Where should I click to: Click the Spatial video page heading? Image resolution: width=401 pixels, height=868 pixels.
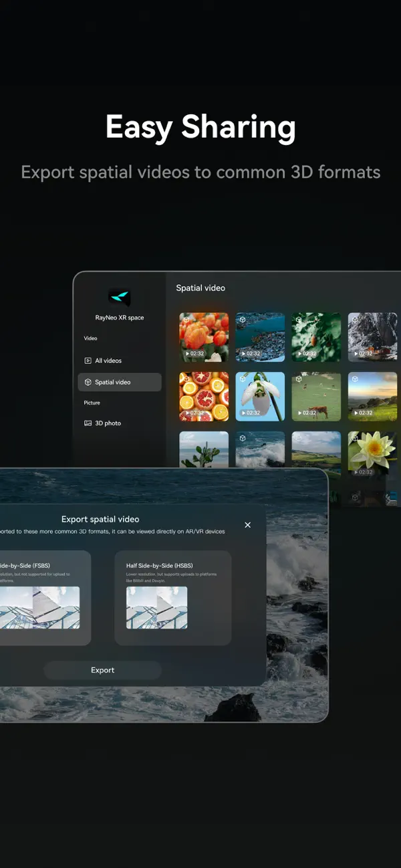[x=200, y=288]
